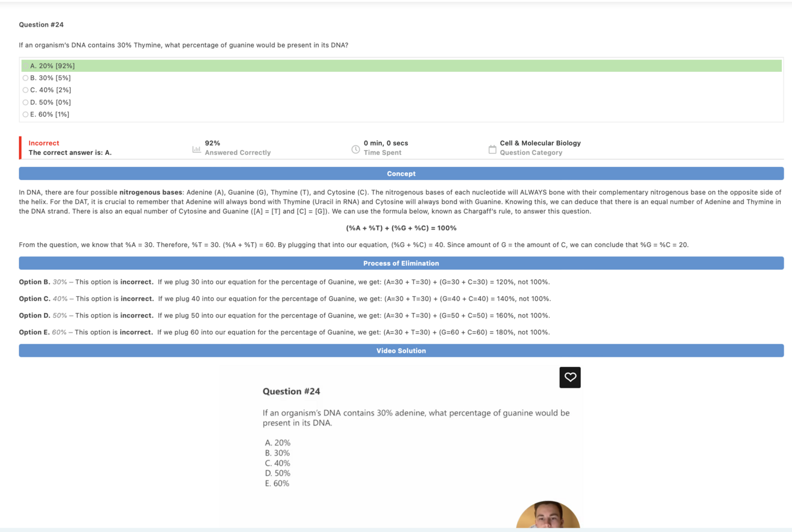Click the Chargaff's rule formula line
792x532 pixels.
click(x=401, y=228)
